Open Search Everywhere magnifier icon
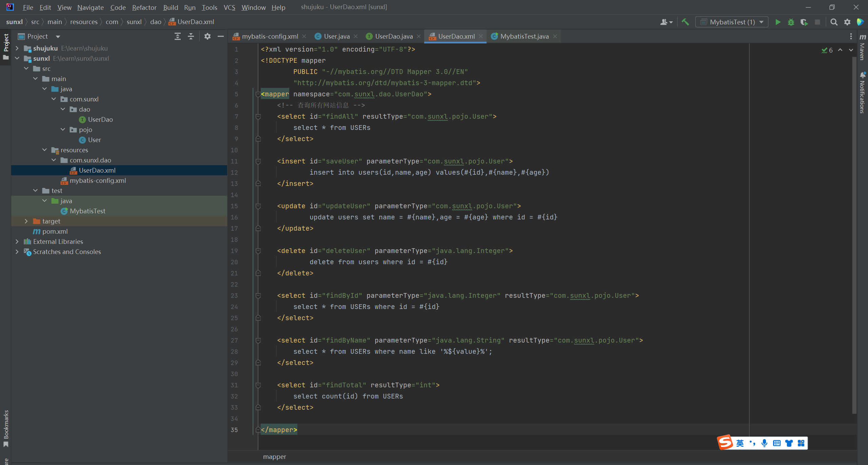Viewport: 868px width, 465px height. [834, 22]
